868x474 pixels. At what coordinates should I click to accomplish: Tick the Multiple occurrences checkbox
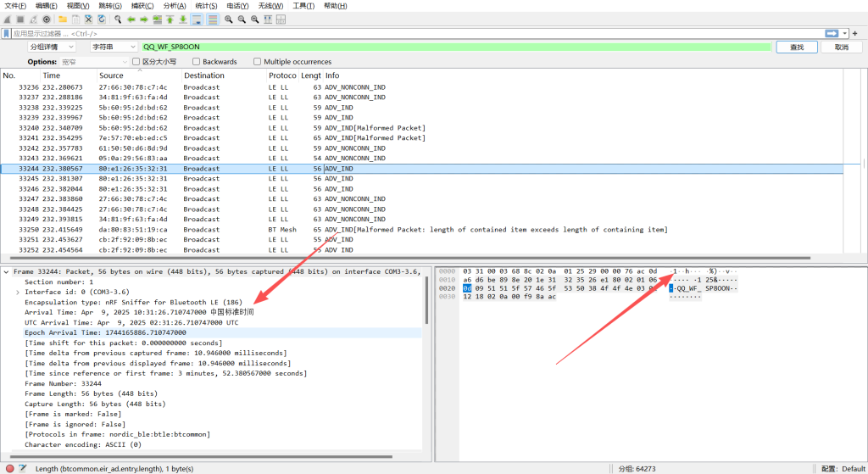coord(257,62)
